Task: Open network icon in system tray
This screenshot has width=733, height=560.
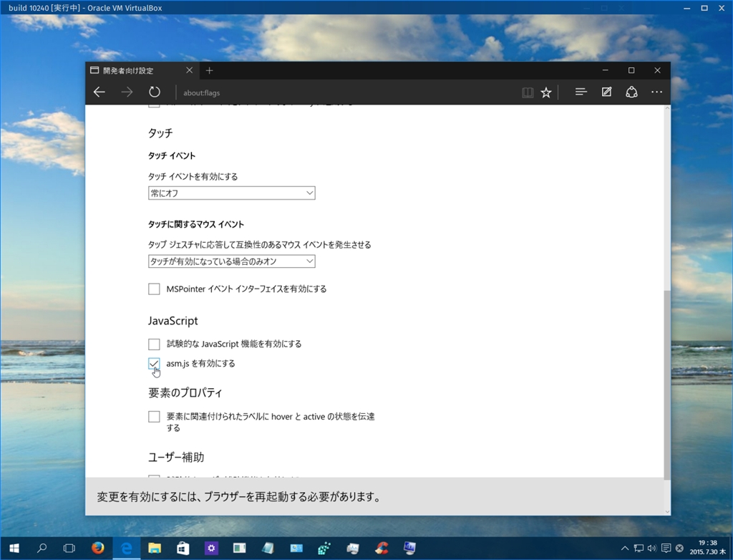Action: [x=639, y=549]
